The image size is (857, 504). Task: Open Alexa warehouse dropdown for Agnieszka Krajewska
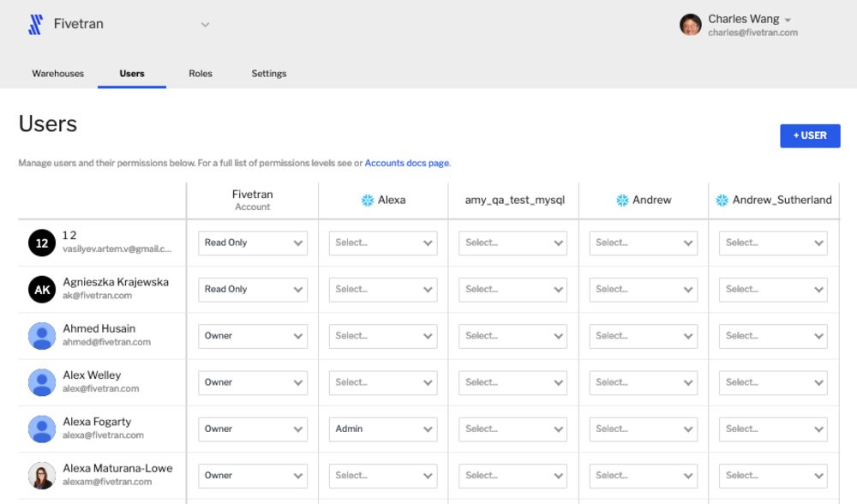click(382, 289)
